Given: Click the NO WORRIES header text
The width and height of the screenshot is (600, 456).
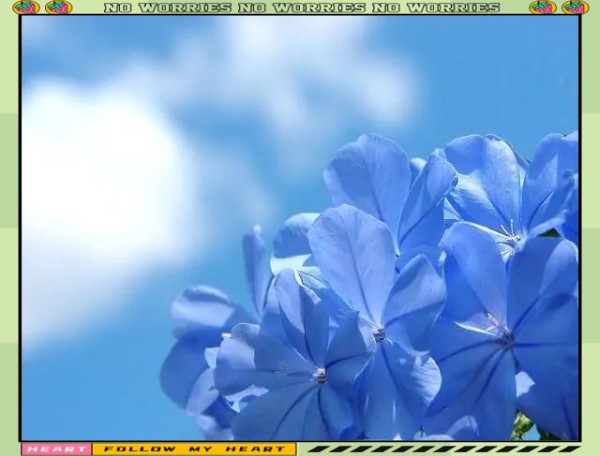Looking at the screenshot, I should coord(302,8).
